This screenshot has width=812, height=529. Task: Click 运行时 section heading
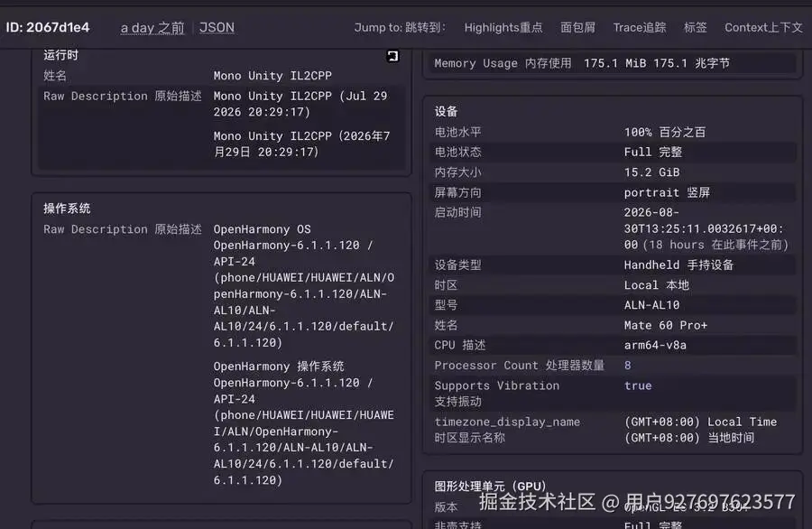pyautogui.click(x=61, y=55)
